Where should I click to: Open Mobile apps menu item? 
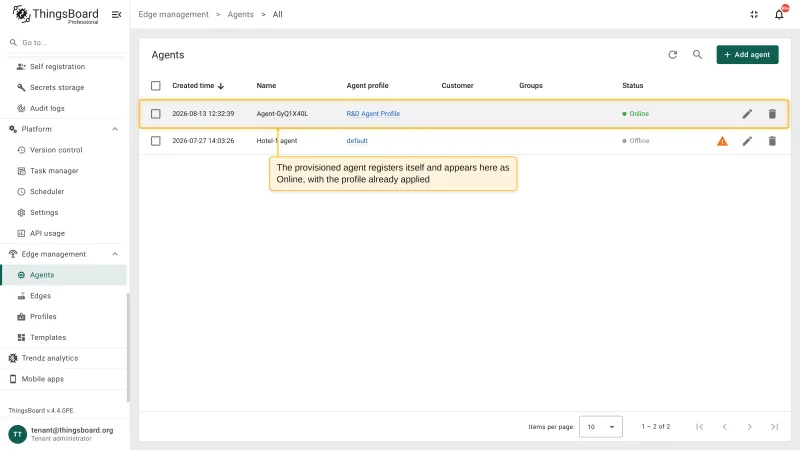pyautogui.click(x=64, y=379)
